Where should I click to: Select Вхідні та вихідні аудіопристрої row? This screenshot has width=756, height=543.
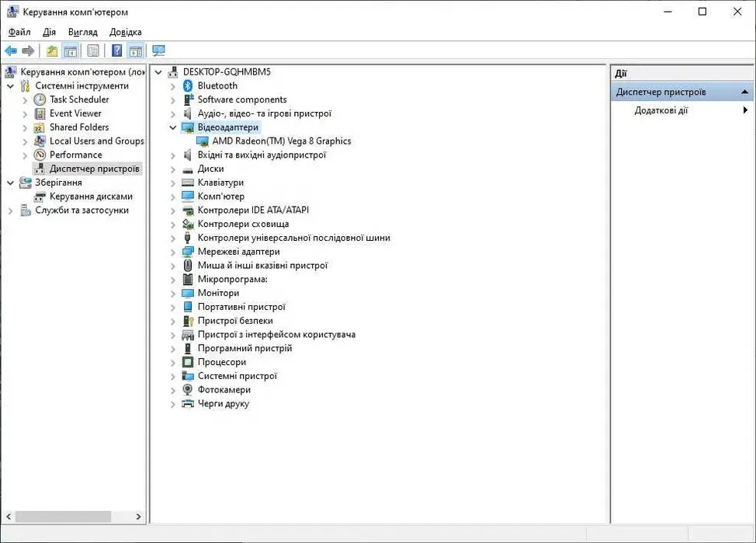coord(262,155)
